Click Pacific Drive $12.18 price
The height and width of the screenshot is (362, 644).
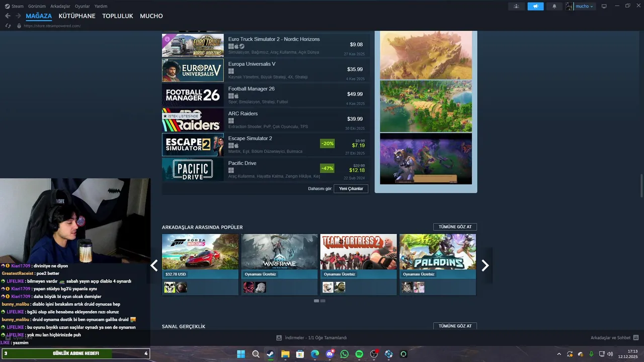(x=357, y=170)
